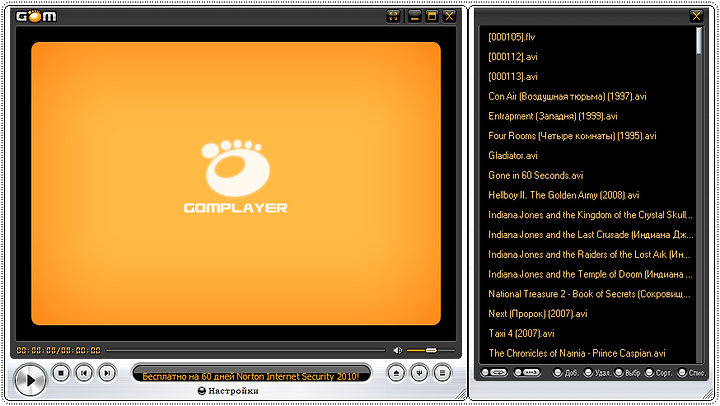Jump to the previous track
This screenshot has height=406, width=720.
pyautogui.click(x=84, y=373)
